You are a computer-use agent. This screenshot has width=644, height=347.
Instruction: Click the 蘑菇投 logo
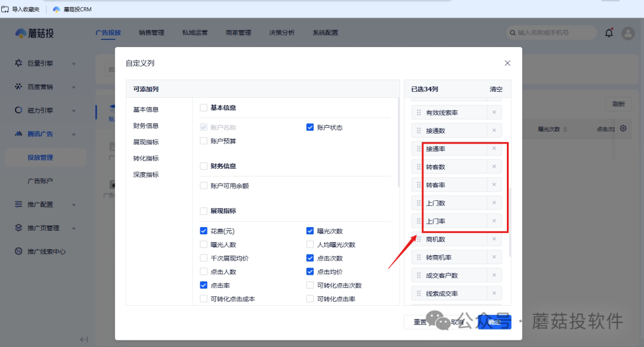pyautogui.click(x=33, y=33)
